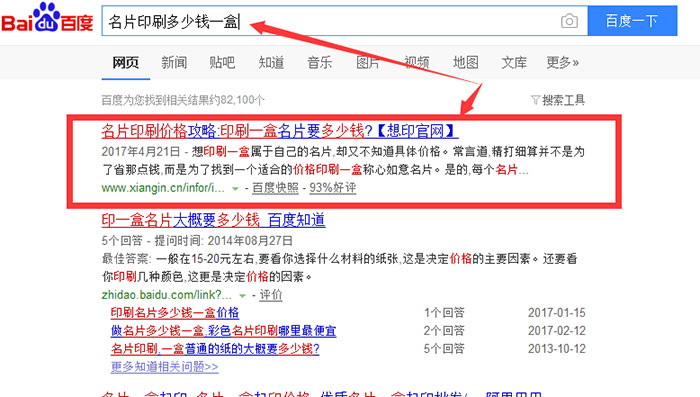The width and height of the screenshot is (700, 397).
Task: Click the 2017年4月21日 result snippet
Action: 343,161
